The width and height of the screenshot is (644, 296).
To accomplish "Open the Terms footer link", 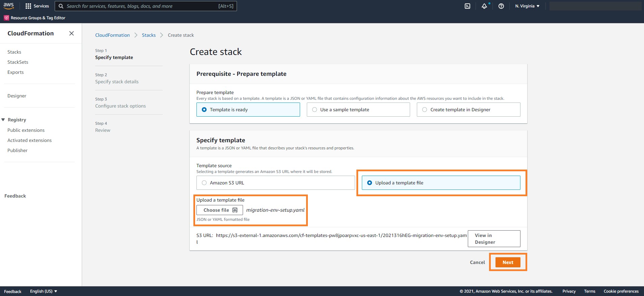I will pos(590,291).
